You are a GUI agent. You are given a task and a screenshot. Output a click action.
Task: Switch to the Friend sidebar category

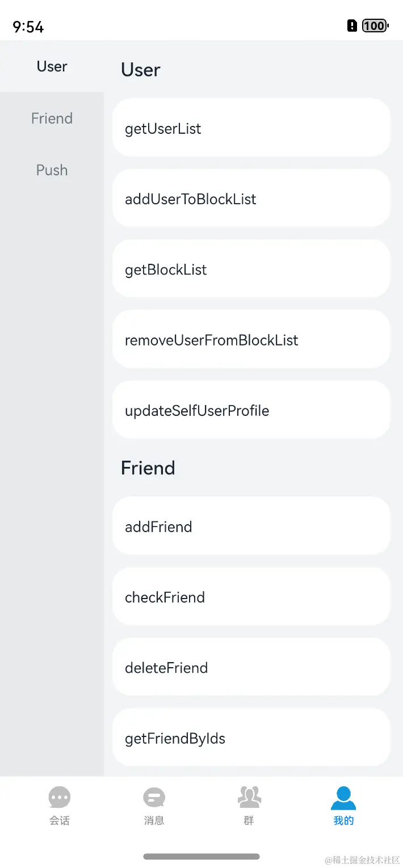tap(52, 118)
